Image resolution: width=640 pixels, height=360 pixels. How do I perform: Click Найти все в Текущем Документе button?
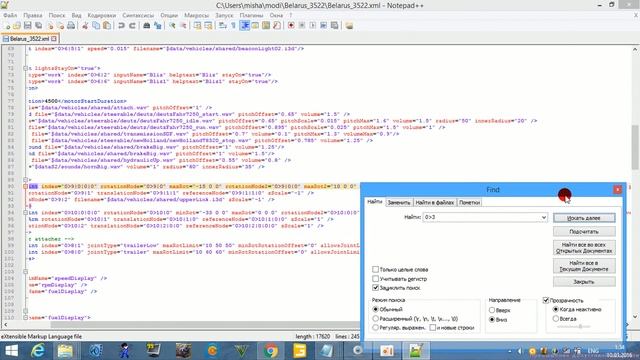(x=584, y=266)
